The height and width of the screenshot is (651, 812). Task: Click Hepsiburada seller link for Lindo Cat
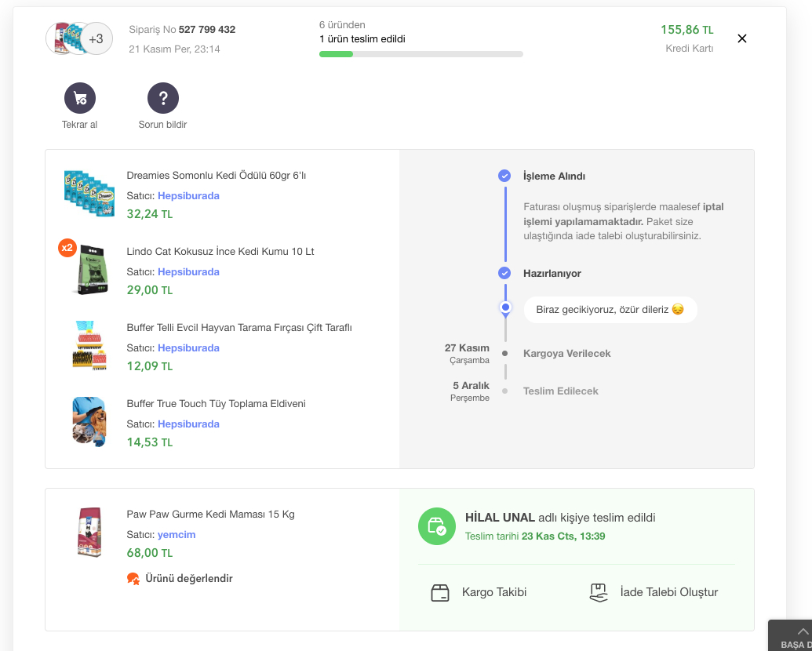(x=188, y=272)
